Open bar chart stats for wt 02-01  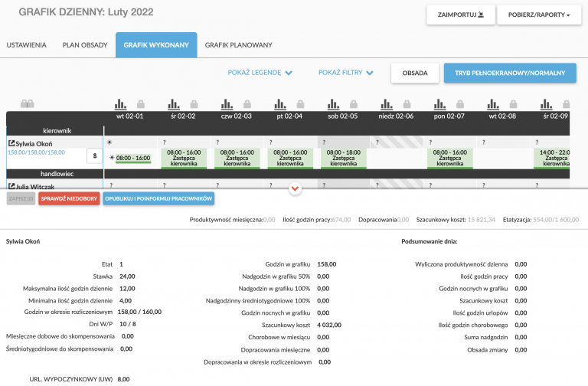pyautogui.click(x=120, y=104)
